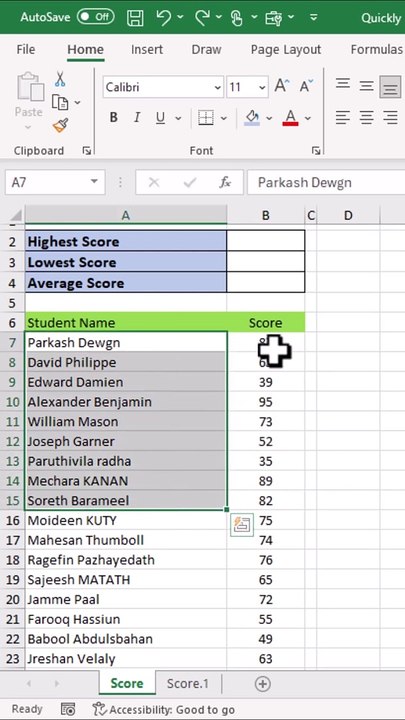Click the Cut scissors icon
Viewport: 405px width, 720px height.
click(60, 79)
